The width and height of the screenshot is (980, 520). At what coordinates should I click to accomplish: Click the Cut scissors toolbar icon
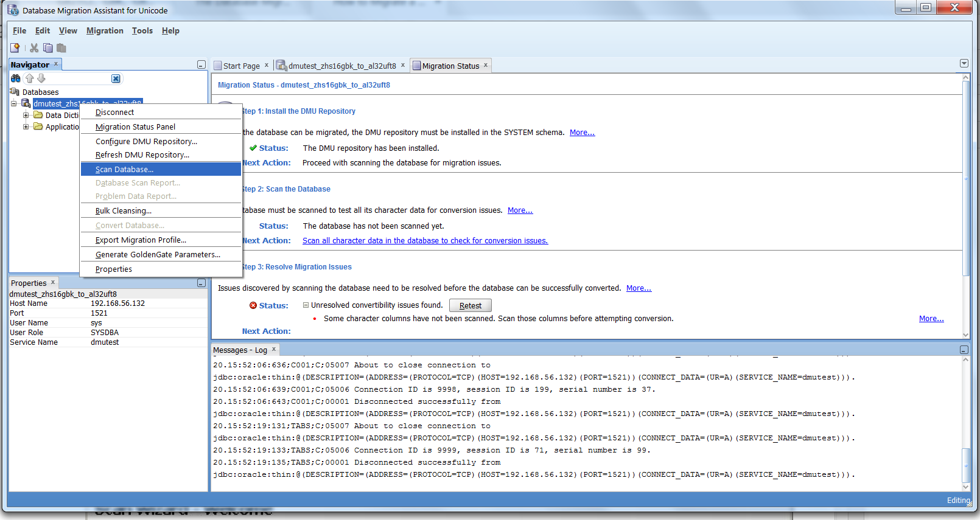[x=34, y=48]
